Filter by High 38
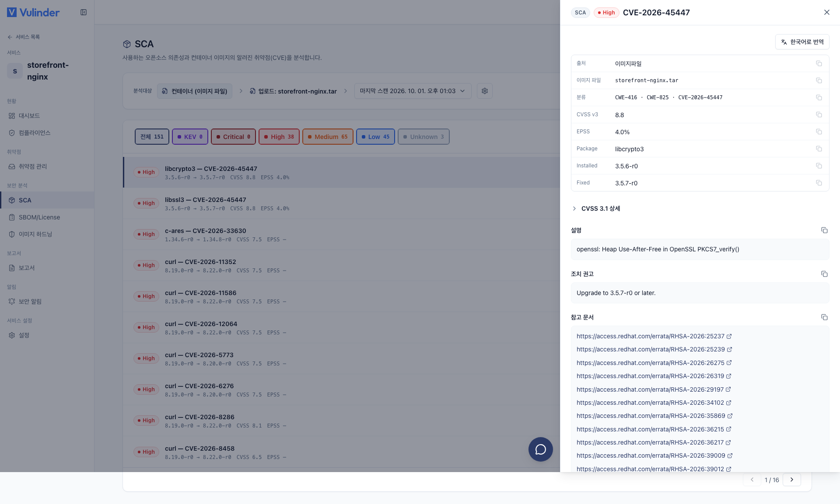 pyautogui.click(x=279, y=136)
